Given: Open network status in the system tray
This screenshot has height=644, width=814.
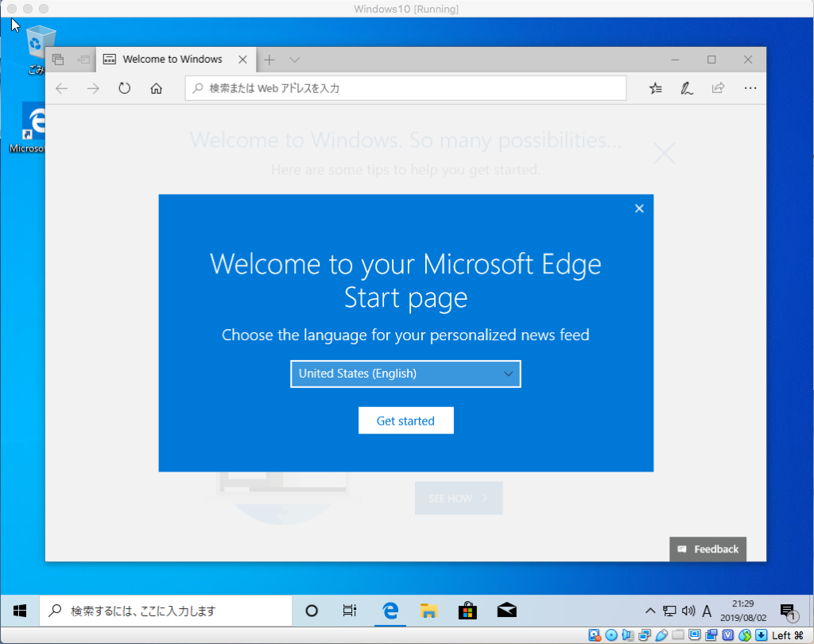Looking at the screenshot, I should click(x=669, y=611).
